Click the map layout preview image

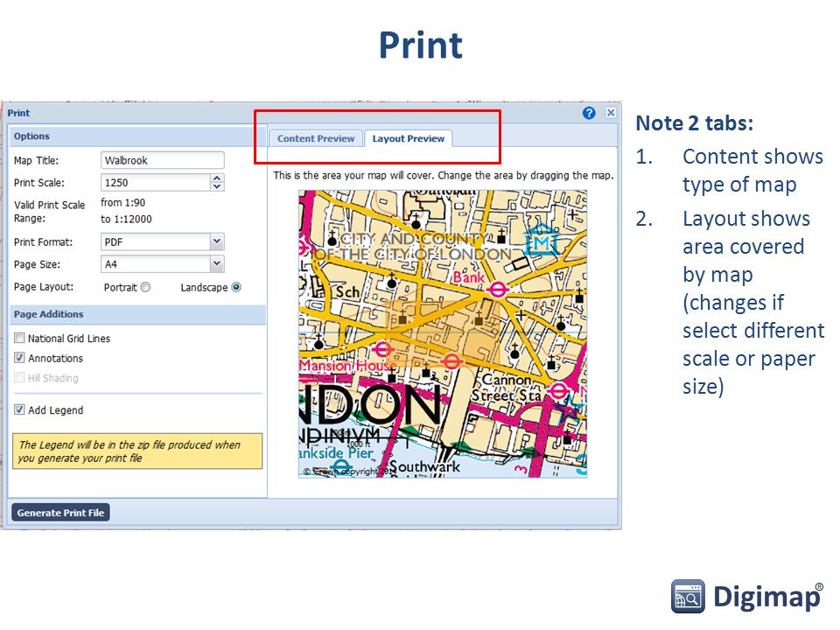pyautogui.click(x=443, y=333)
